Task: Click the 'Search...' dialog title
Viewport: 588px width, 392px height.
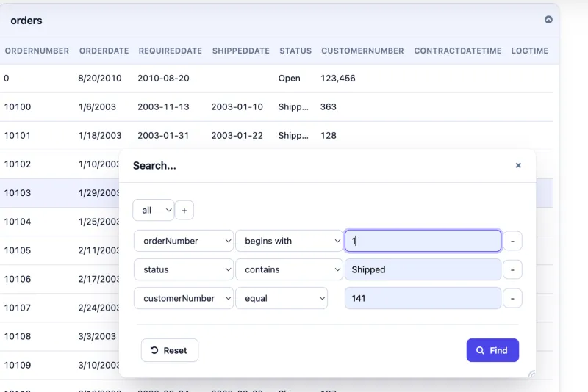Action: tap(154, 165)
